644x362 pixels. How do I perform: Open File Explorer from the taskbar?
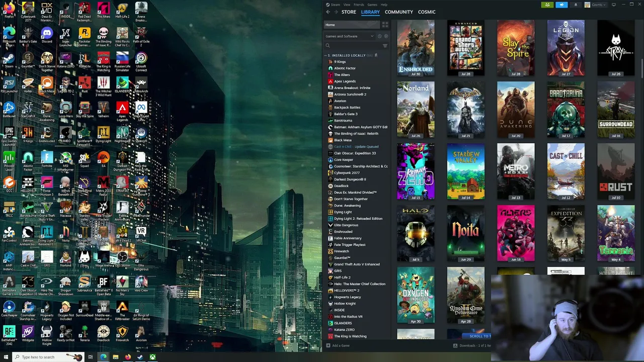[x=115, y=357]
